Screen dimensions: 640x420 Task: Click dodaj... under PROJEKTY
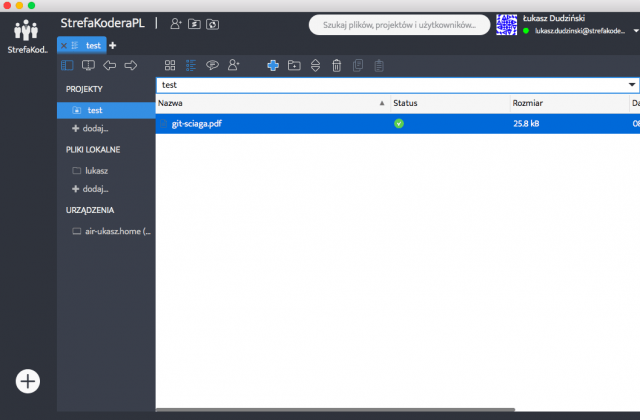[95, 128]
